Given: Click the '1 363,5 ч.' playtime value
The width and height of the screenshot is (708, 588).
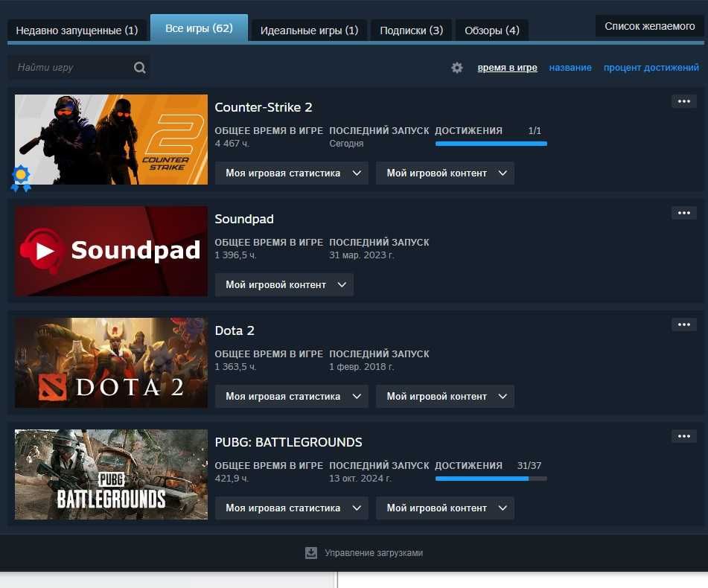Looking at the screenshot, I should [x=236, y=367].
